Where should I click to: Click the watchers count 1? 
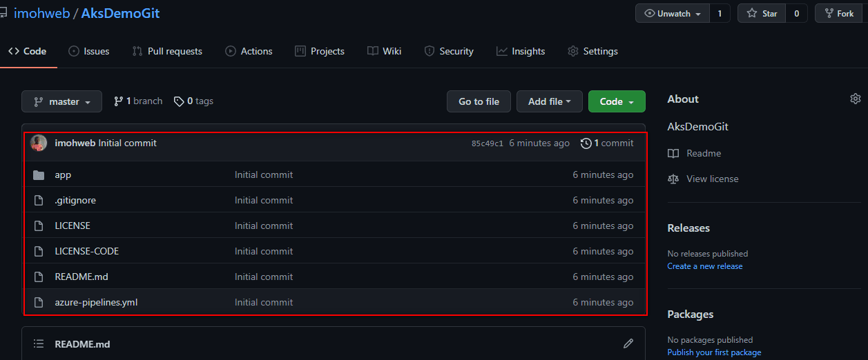(x=720, y=13)
